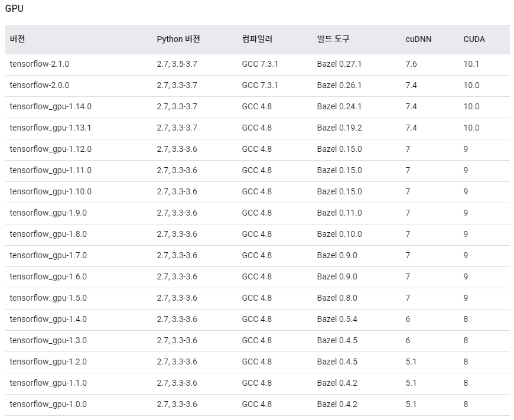Click the 컴파일러 column header

pos(257,39)
